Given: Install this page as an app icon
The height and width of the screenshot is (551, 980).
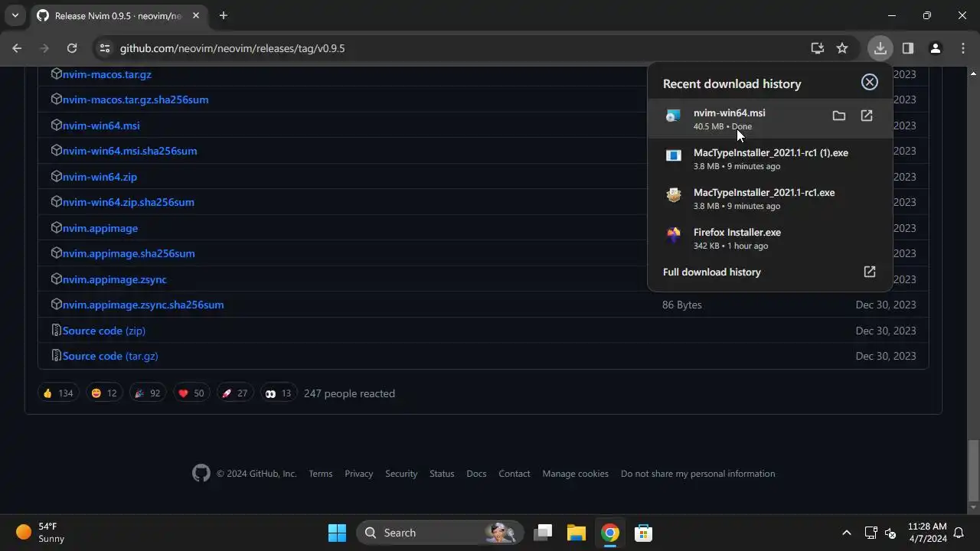Looking at the screenshot, I should [x=818, y=48].
